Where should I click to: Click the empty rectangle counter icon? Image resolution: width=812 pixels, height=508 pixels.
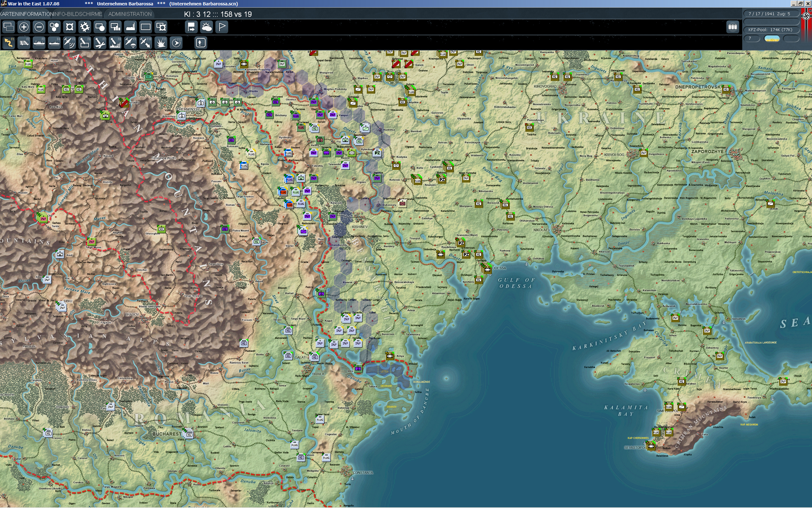[146, 27]
